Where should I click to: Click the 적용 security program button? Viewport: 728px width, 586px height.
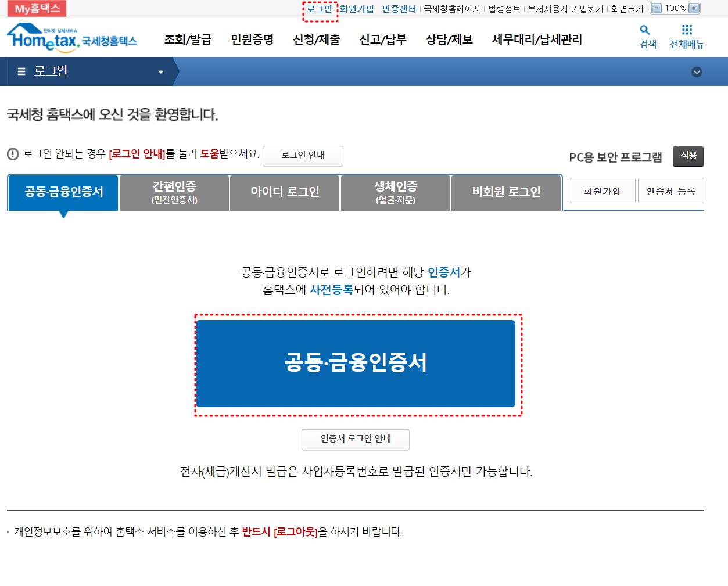[x=688, y=156]
